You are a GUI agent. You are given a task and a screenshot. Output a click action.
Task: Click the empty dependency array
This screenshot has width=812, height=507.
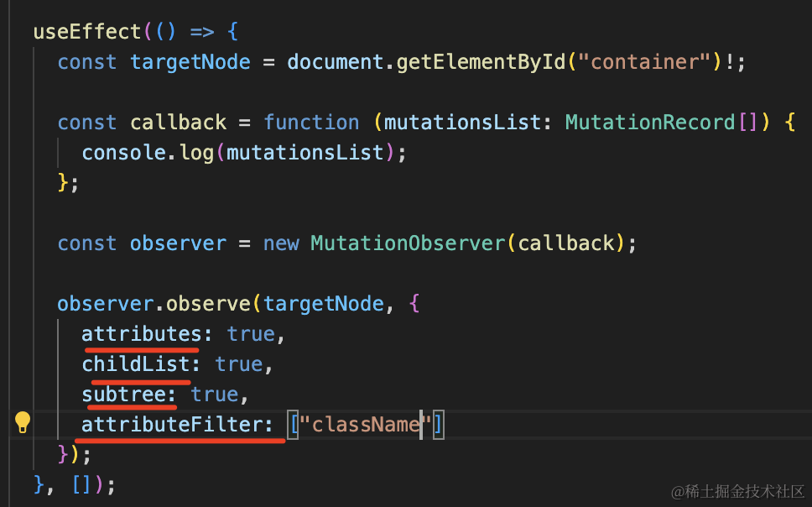[81, 485]
